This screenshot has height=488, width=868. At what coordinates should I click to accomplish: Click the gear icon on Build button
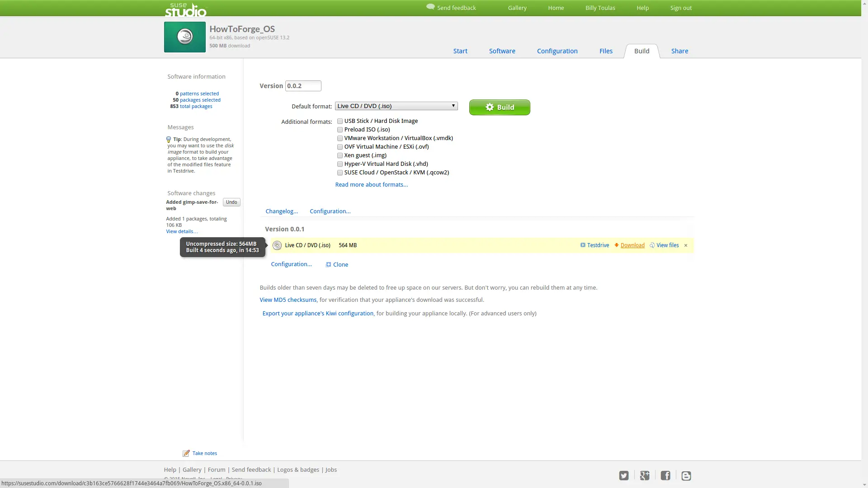point(490,107)
